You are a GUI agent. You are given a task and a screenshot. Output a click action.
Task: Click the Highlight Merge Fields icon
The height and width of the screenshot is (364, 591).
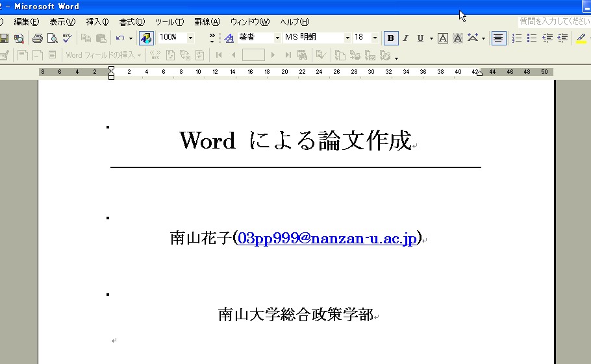170,55
